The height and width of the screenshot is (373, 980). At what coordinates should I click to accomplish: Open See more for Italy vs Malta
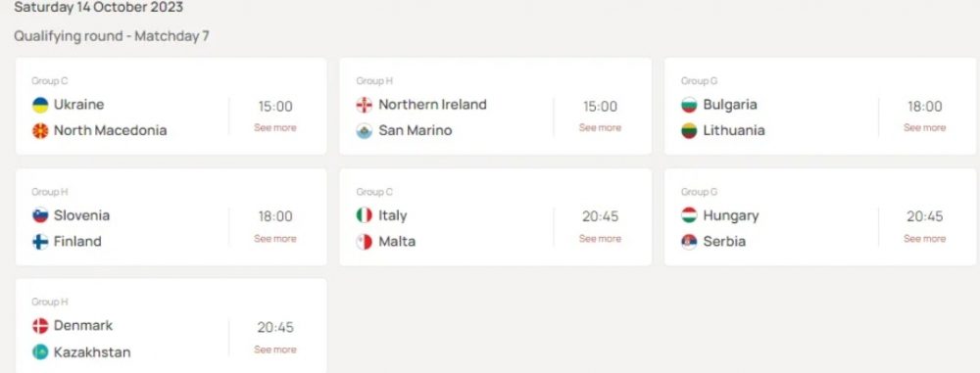pos(600,239)
